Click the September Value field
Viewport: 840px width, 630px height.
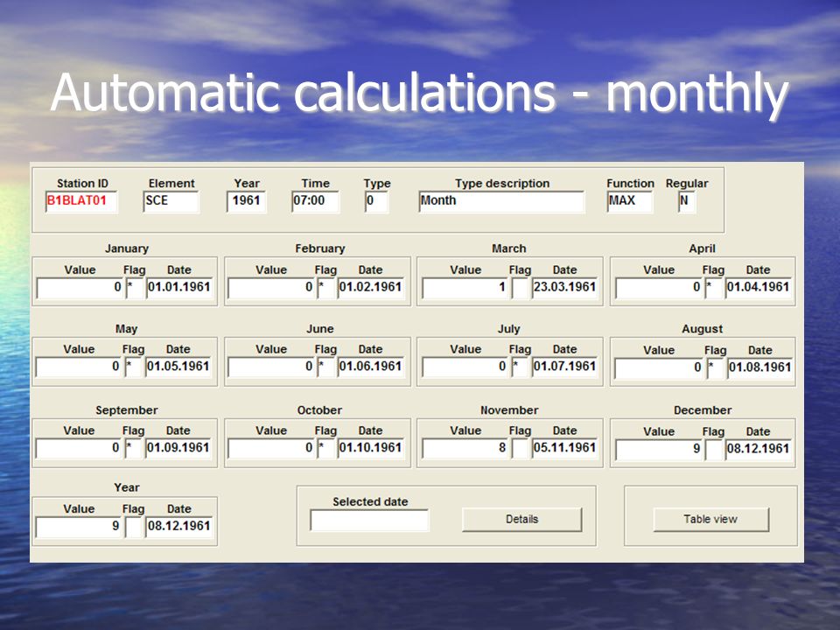pyautogui.click(x=79, y=448)
